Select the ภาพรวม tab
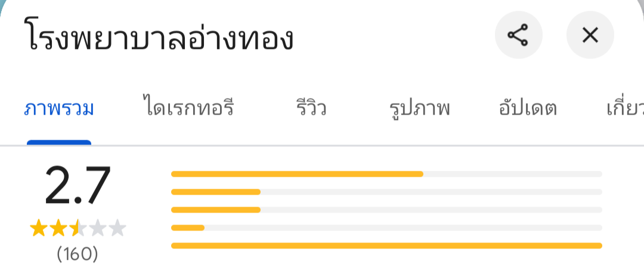644x264 pixels. [59, 109]
